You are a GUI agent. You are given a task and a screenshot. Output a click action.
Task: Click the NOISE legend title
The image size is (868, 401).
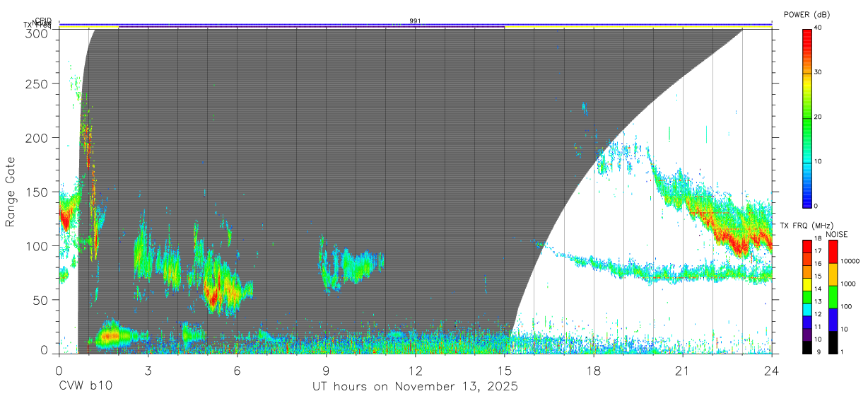pyautogui.click(x=838, y=234)
